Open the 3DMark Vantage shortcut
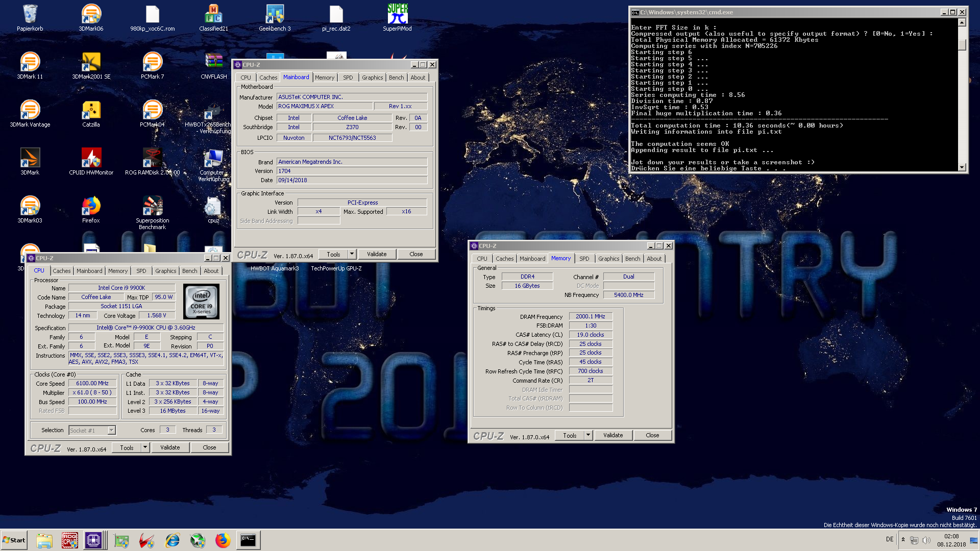980x551 pixels. tap(30, 114)
